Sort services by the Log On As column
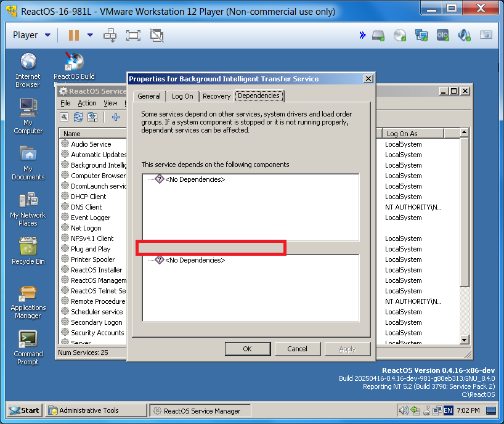This screenshot has height=424, width=504. pyautogui.click(x=413, y=133)
